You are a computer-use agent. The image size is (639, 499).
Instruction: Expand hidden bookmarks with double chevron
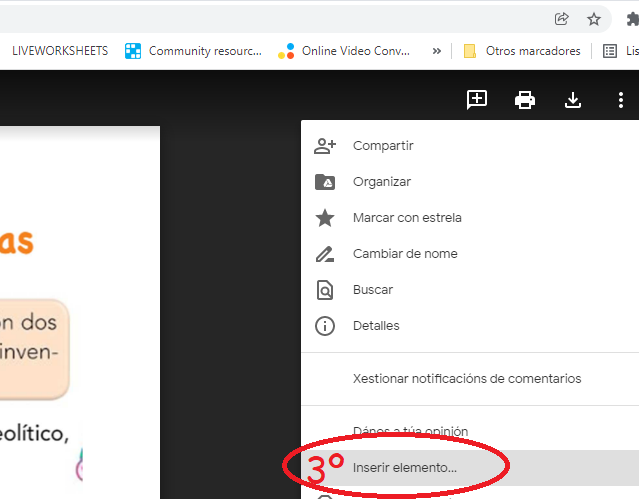point(437,51)
